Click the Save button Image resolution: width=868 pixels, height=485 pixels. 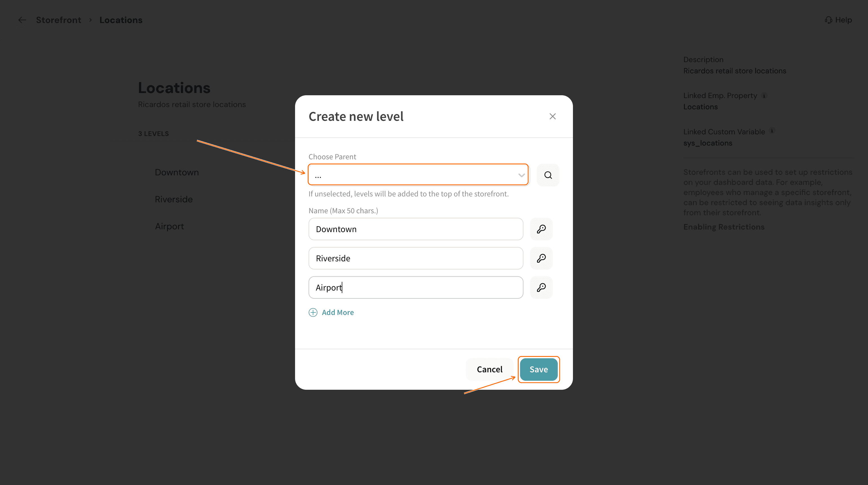tap(538, 369)
